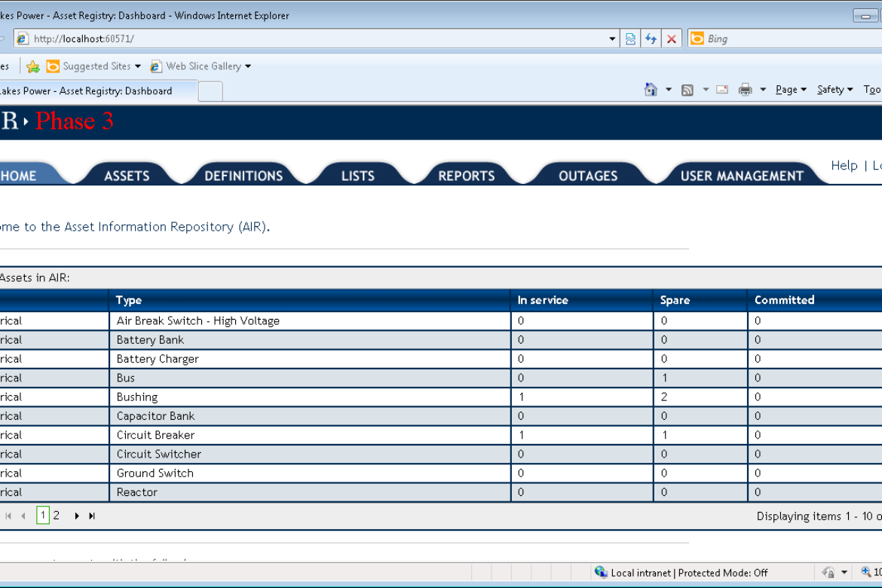Click the Spare value 2 in Bushing row

pyautogui.click(x=664, y=397)
